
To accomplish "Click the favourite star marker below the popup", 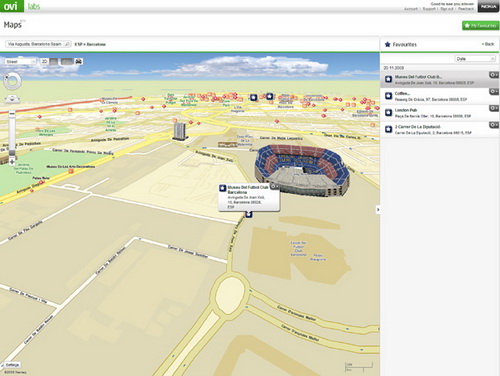I will (x=249, y=214).
